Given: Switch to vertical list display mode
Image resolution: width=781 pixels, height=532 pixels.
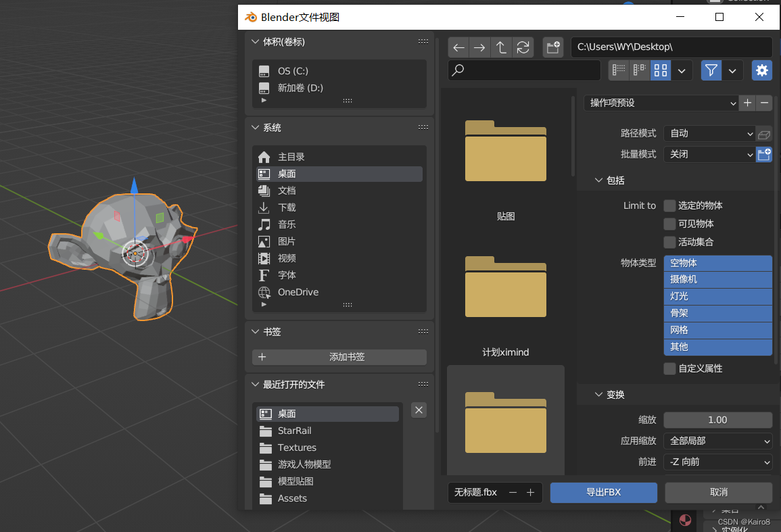Looking at the screenshot, I should coord(619,70).
